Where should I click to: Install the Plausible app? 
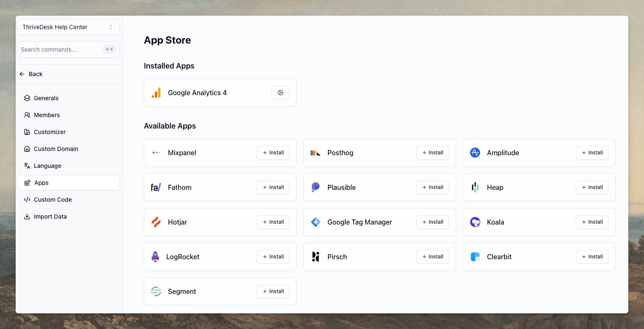coord(432,187)
